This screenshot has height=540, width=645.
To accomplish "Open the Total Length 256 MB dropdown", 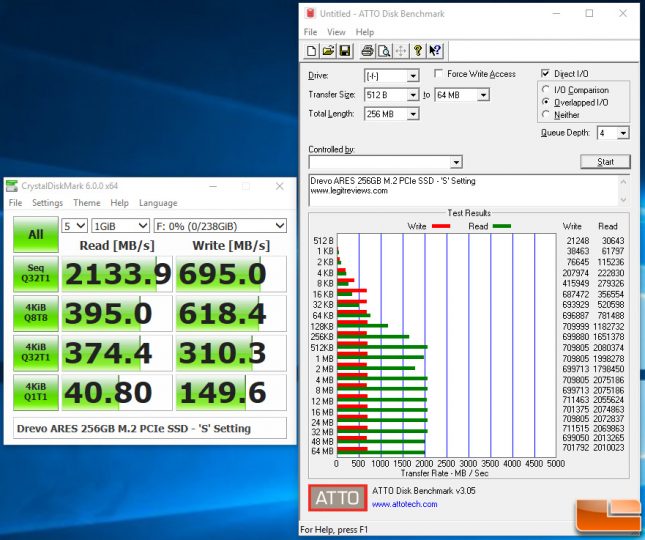I will 413,114.
